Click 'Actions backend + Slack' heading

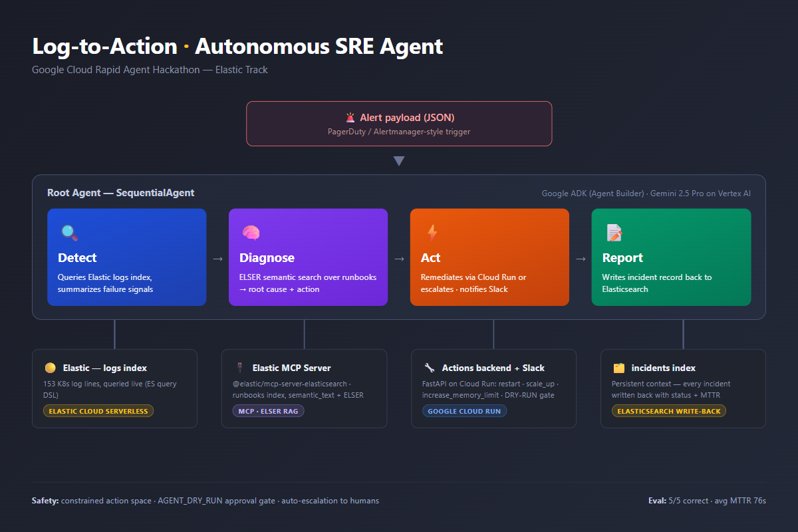(493, 368)
